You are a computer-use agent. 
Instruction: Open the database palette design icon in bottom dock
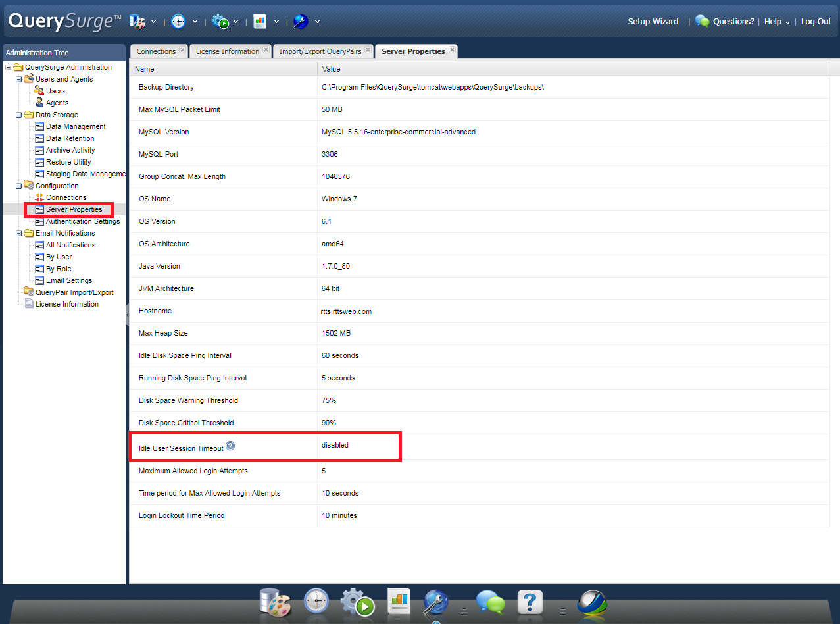[x=274, y=601]
